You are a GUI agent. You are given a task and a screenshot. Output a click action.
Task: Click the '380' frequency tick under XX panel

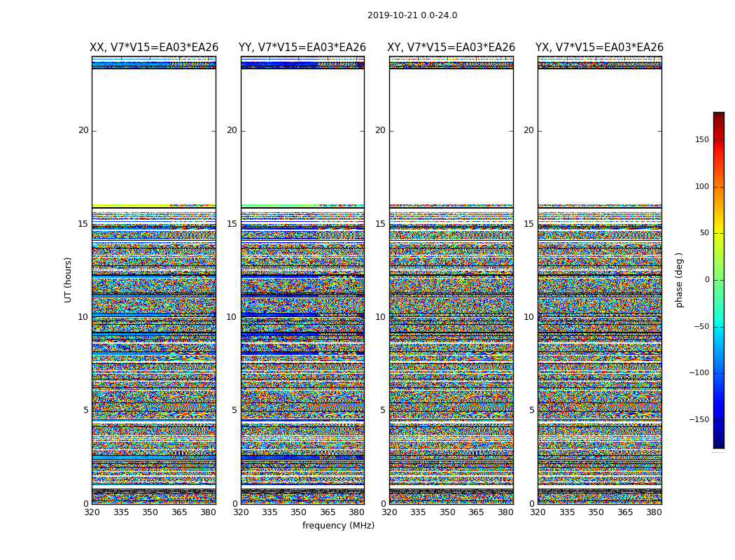(x=208, y=512)
